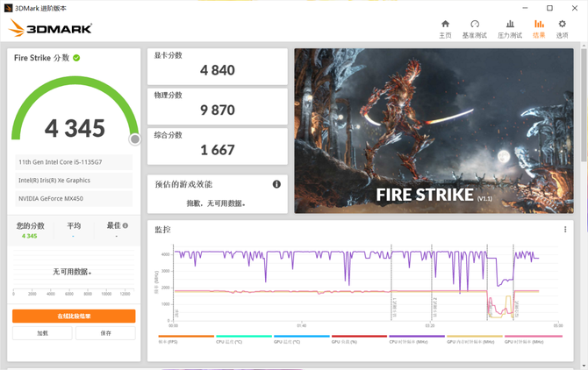The image size is (588, 370).
Task: Click the scrollbar down arrow
Action: point(584,366)
